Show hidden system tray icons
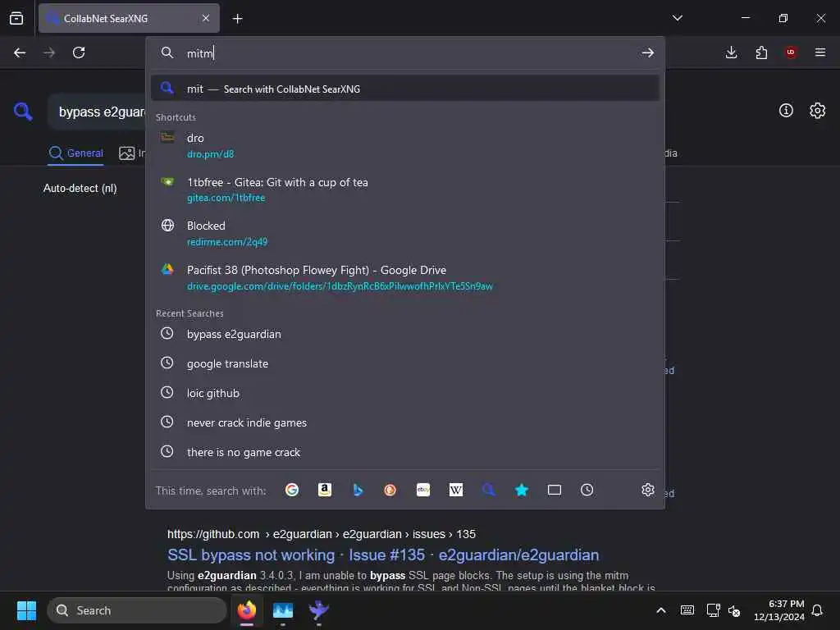The height and width of the screenshot is (630, 840). tap(661, 610)
